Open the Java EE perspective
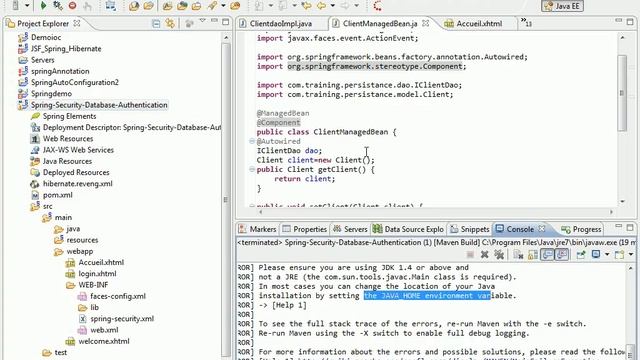640x360 pixels. 562,6
